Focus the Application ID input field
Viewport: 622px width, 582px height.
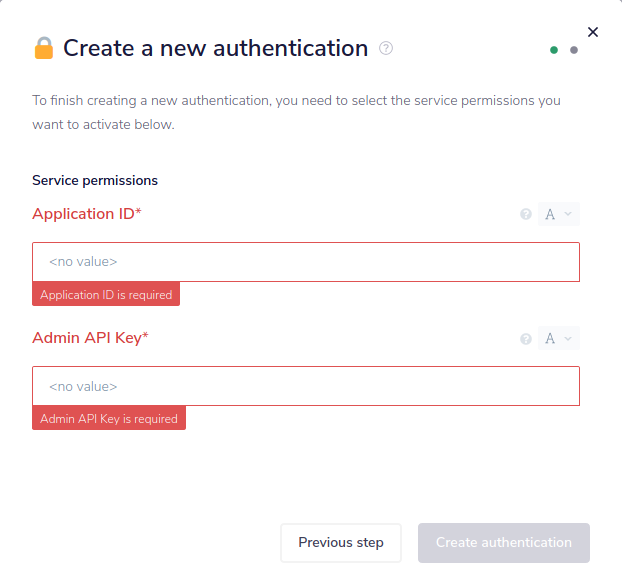tap(306, 262)
